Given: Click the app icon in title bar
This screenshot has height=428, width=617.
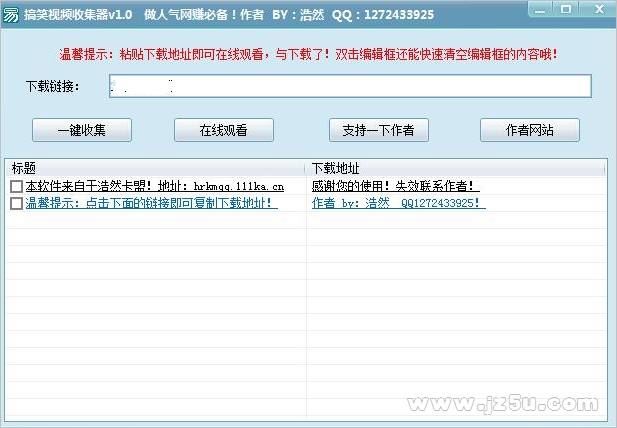Looking at the screenshot, I should click(11, 15).
